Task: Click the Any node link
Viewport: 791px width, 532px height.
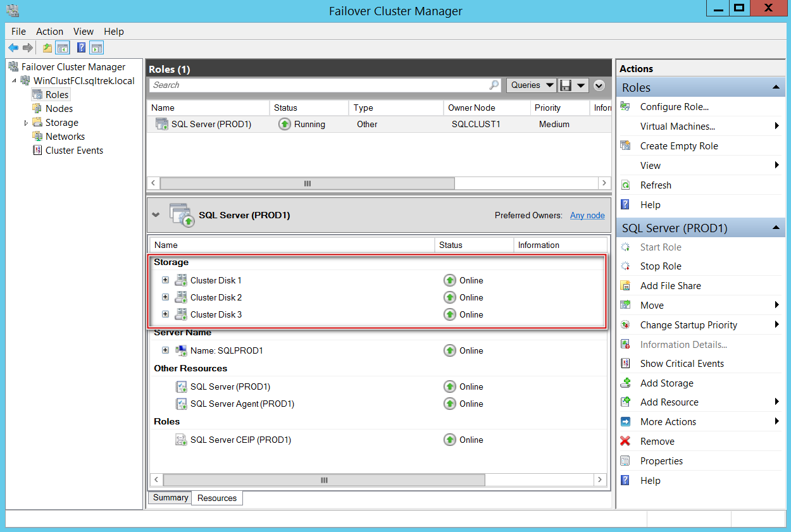Action: pos(587,215)
